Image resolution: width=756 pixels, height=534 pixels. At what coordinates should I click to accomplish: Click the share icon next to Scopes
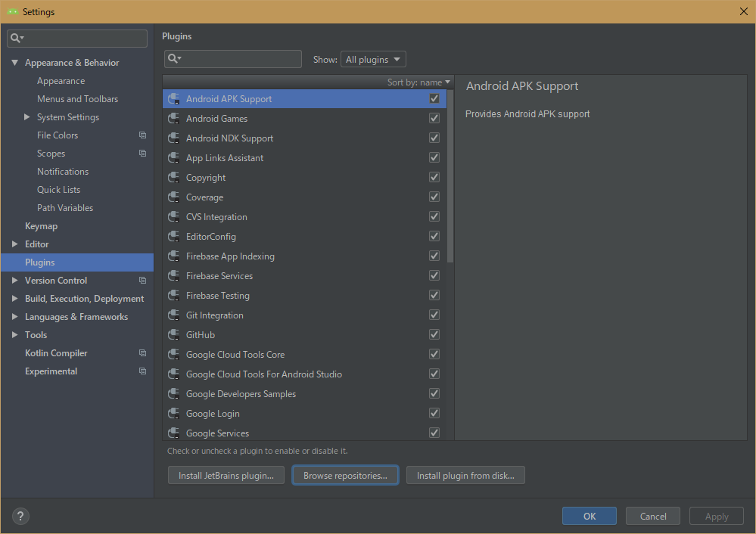coord(142,153)
